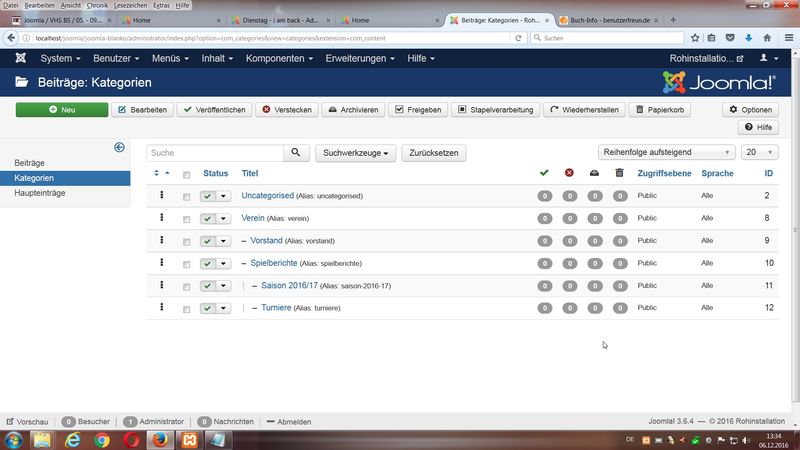The image size is (800, 450).
Task: Sort by published count checkmark column icon
Action: 544,173
